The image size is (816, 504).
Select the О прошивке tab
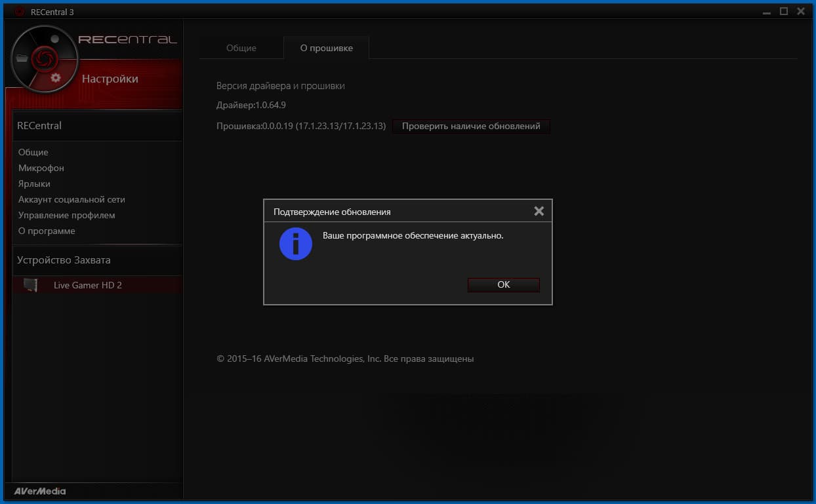tap(327, 48)
